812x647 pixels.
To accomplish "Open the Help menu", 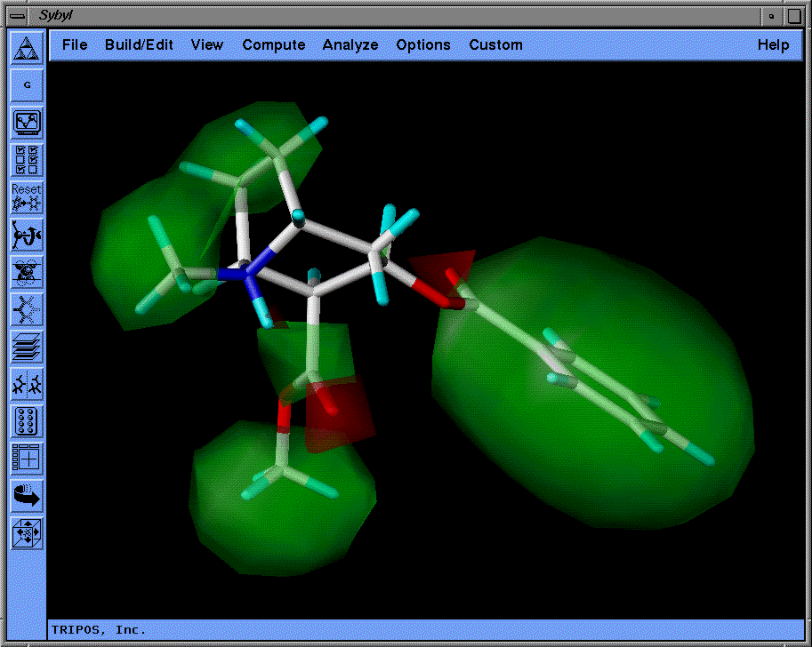I will [773, 45].
